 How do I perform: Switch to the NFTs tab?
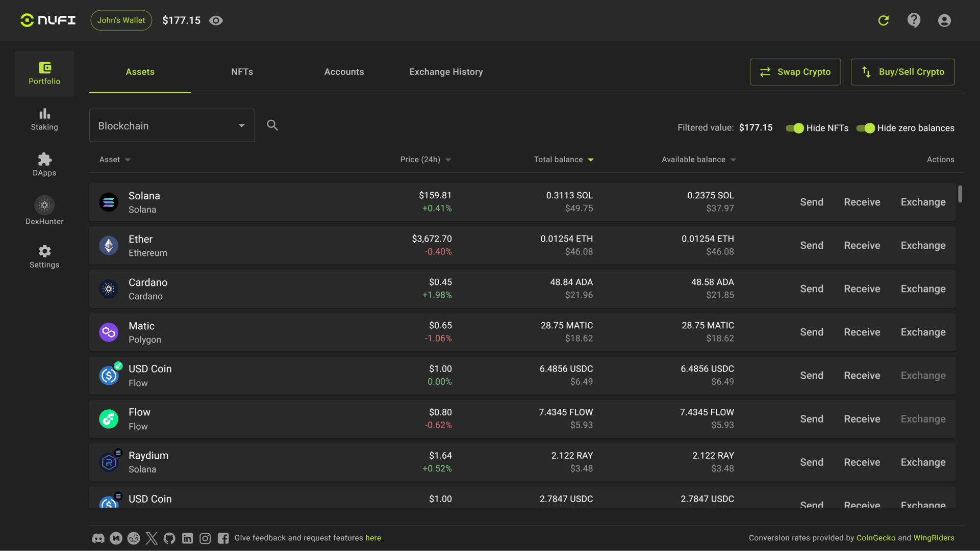point(242,72)
